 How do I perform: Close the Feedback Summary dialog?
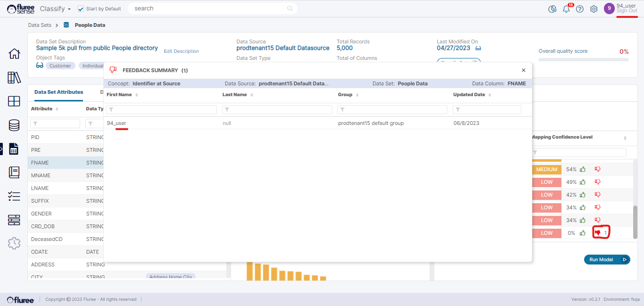[523, 70]
